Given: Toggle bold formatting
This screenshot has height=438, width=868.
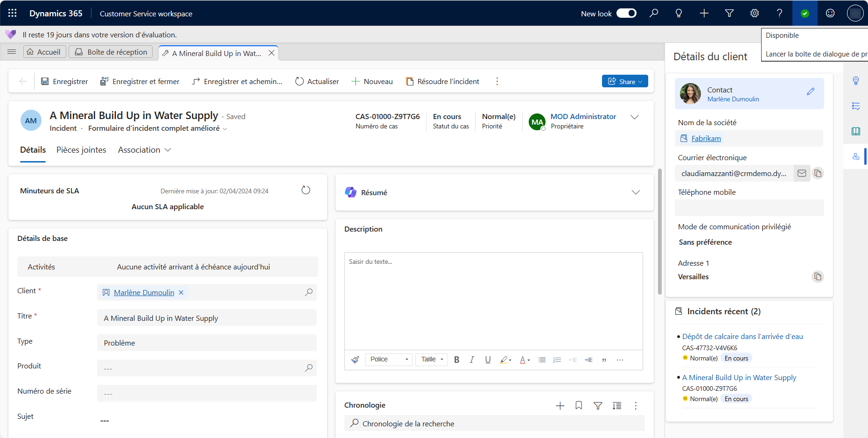Looking at the screenshot, I should (457, 360).
